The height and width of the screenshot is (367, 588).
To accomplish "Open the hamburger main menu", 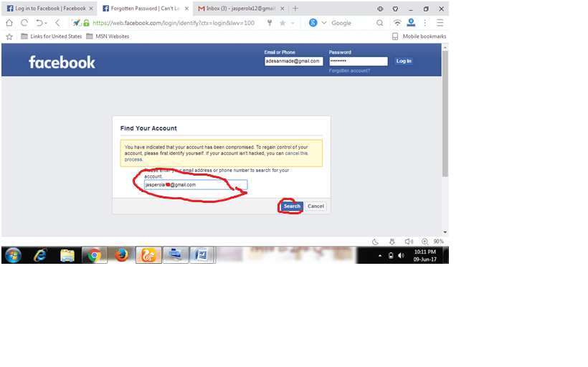I will click(440, 23).
